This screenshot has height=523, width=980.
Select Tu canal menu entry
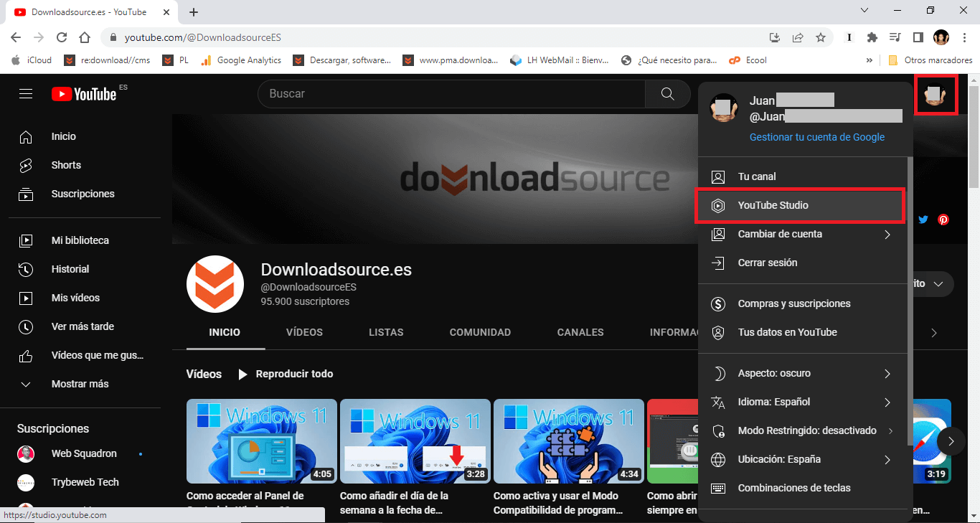click(803, 176)
